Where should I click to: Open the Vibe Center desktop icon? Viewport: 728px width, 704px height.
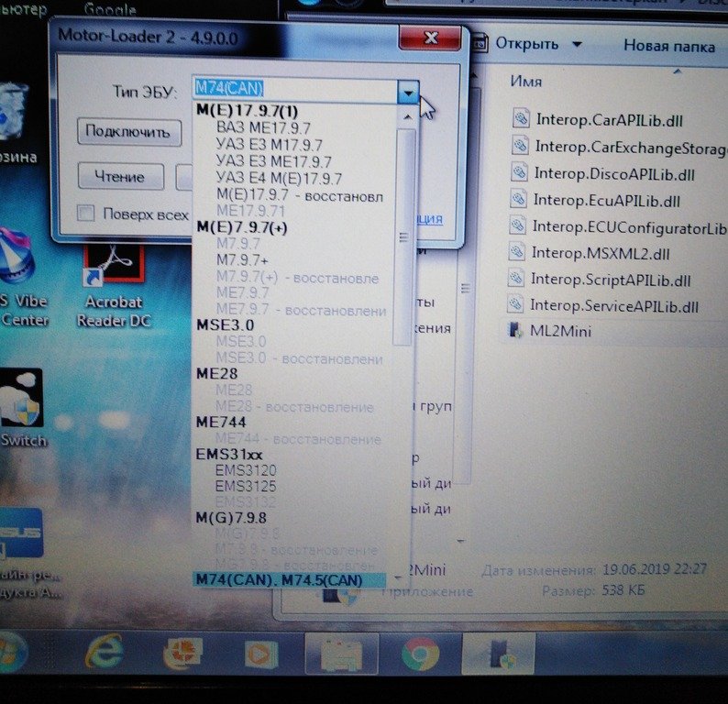[x=18, y=279]
